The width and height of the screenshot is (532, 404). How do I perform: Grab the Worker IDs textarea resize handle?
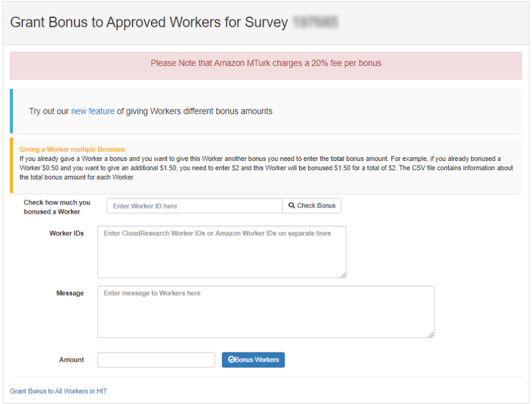(x=342, y=274)
